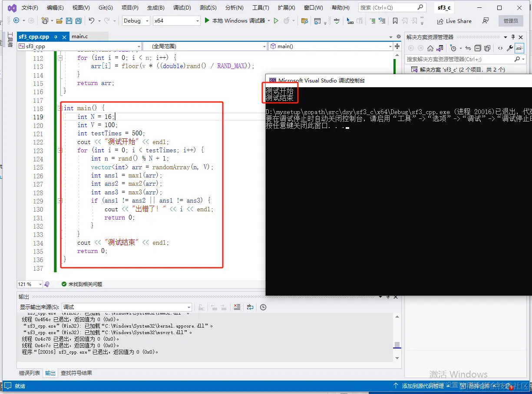Click the 就绪 status bar notification icon

pyautogui.click(x=7, y=386)
